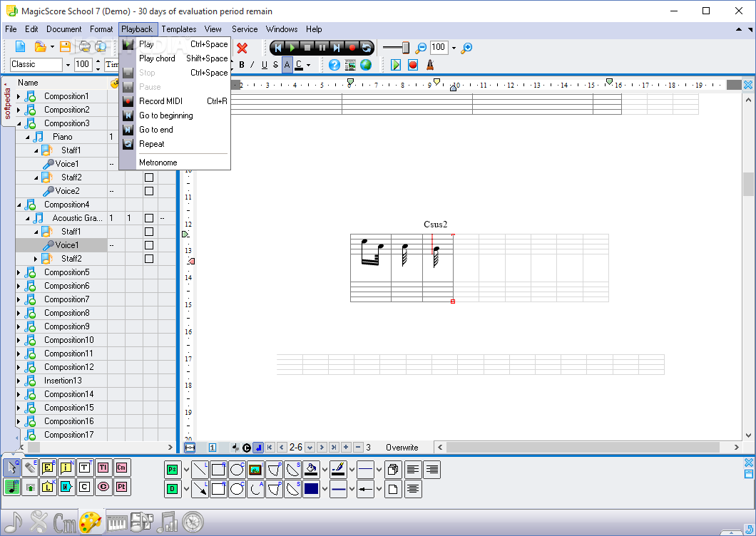The width and height of the screenshot is (756, 536).
Task: Click Metronome in the Playback menu
Action: pyautogui.click(x=175, y=163)
